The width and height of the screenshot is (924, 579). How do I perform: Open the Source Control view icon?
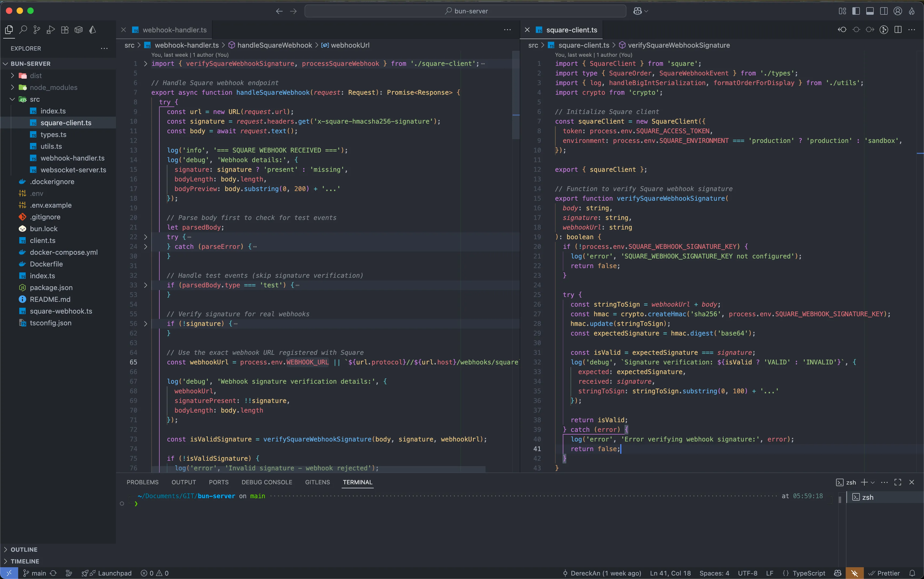37,29
